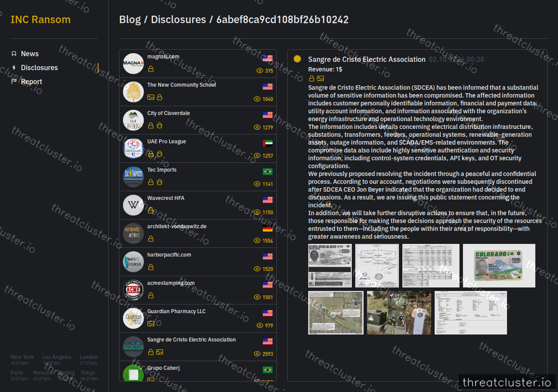Select the UAE Pro League list entry title

(167, 142)
